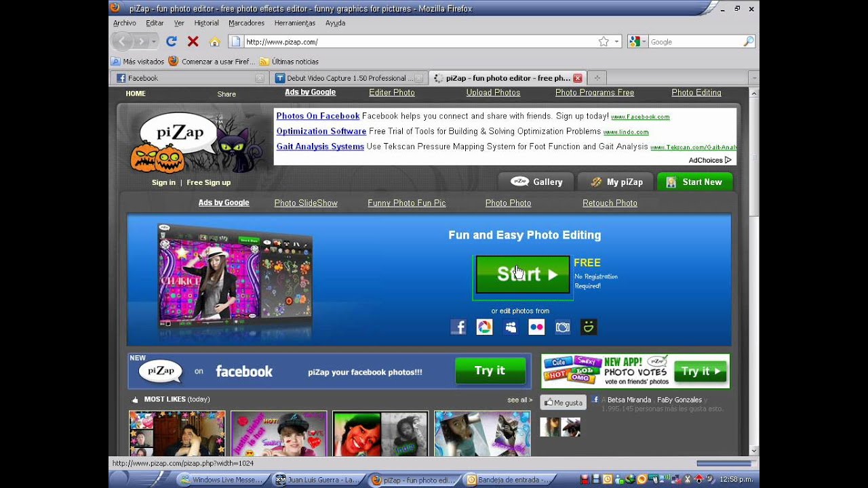Open Optimization Software ad link

point(321,131)
